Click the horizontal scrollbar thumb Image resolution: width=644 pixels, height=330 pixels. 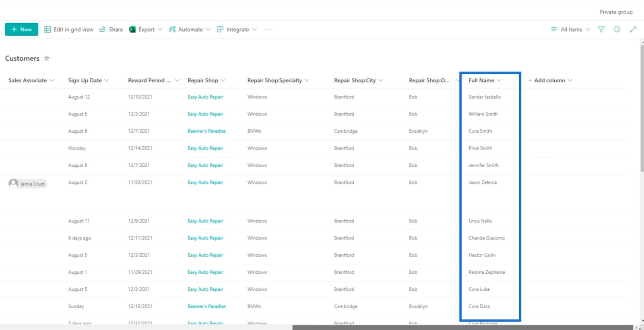[x=462, y=328]
